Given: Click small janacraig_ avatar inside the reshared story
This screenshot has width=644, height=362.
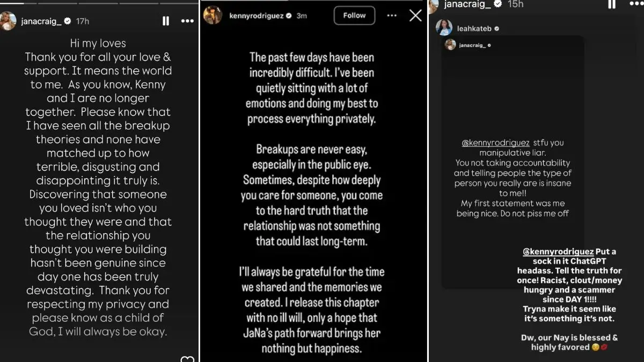Looking at the screenshot, I should coord(450,45).
